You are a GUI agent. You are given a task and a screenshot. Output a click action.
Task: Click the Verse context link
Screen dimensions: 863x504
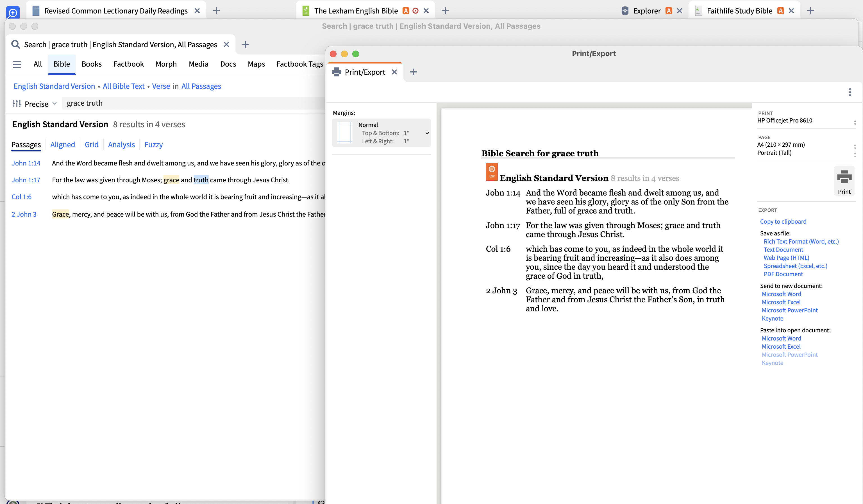(161, 86)
